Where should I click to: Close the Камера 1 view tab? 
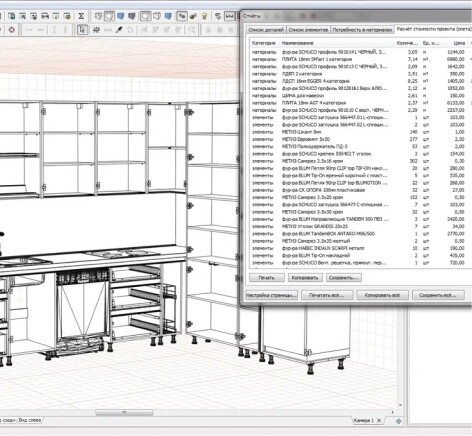[x=379, y=421]
